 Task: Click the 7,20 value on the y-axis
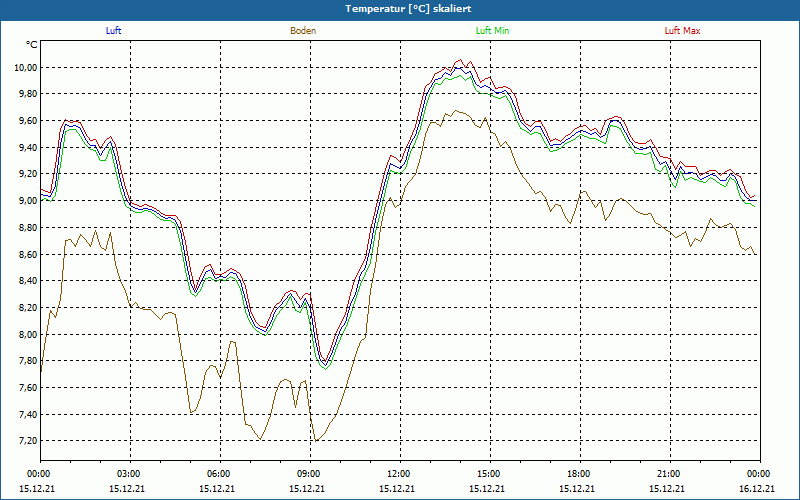[28, 441]
